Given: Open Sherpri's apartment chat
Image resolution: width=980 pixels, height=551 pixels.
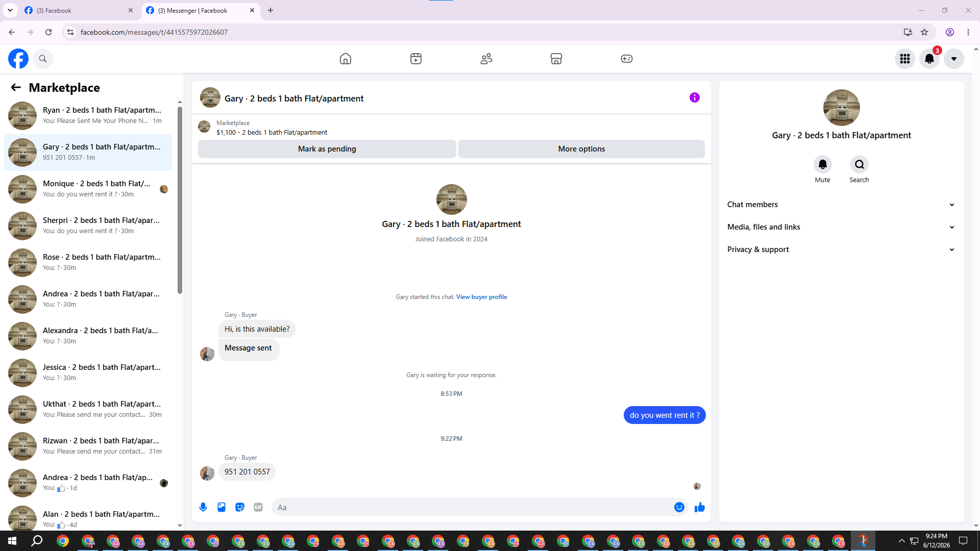Looking at the screenshot, I should (x=88, y=226).
